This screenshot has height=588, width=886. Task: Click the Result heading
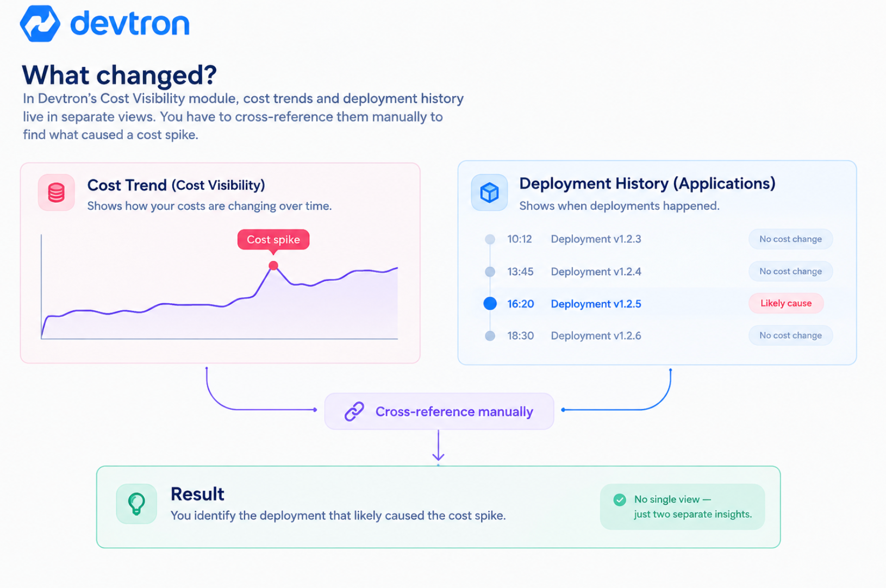[x=197, y=494]
